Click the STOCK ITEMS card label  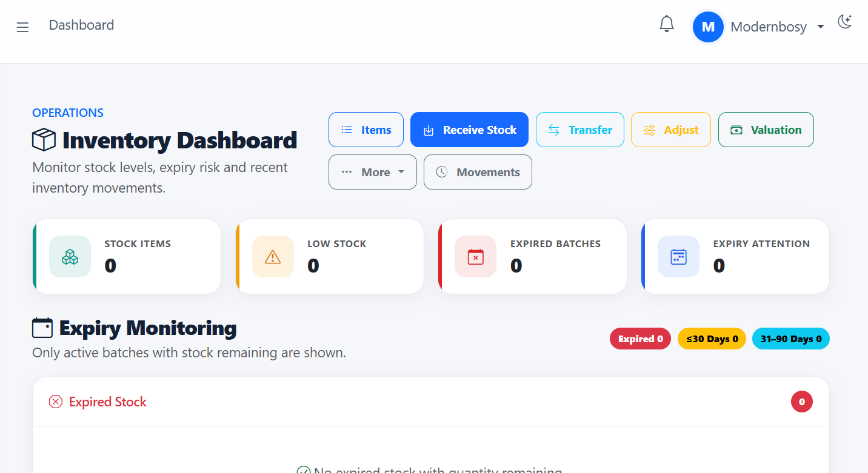(138, 244)
